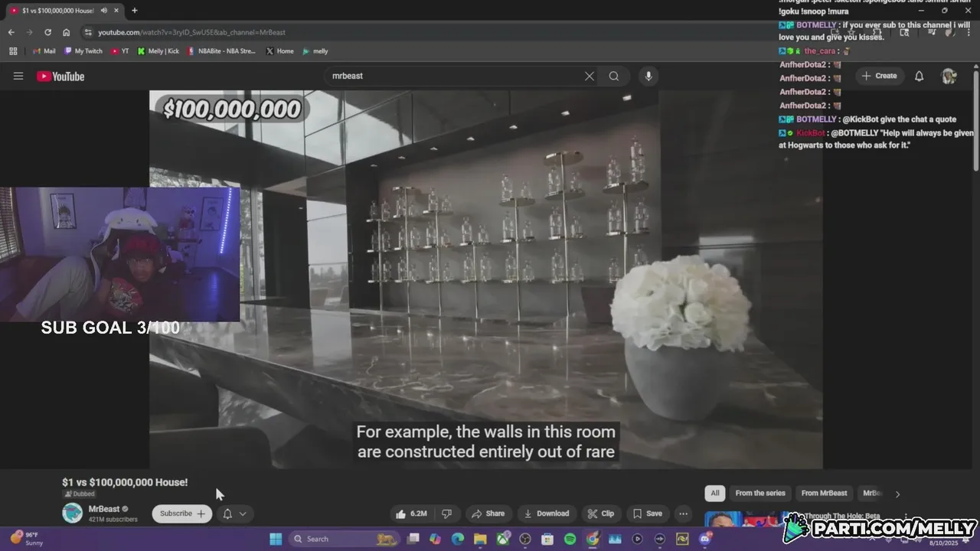Open the Melly | Kick bookmark

coord(158,51)
